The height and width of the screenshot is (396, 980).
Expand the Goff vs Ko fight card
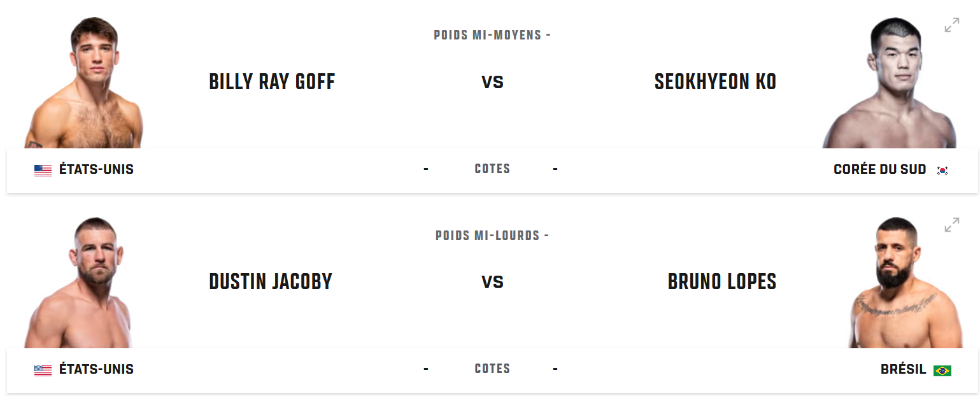(x=951, y=25)
